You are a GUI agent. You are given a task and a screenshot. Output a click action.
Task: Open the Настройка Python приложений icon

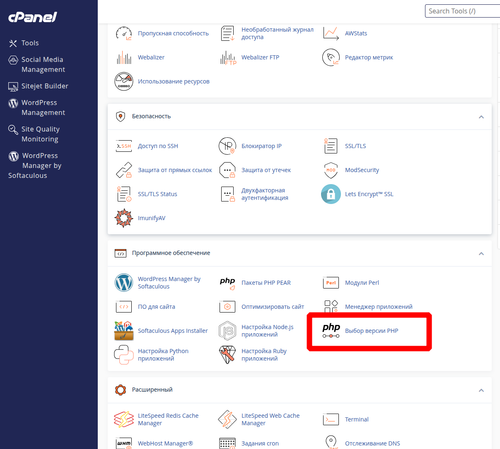tap(124, 355)
